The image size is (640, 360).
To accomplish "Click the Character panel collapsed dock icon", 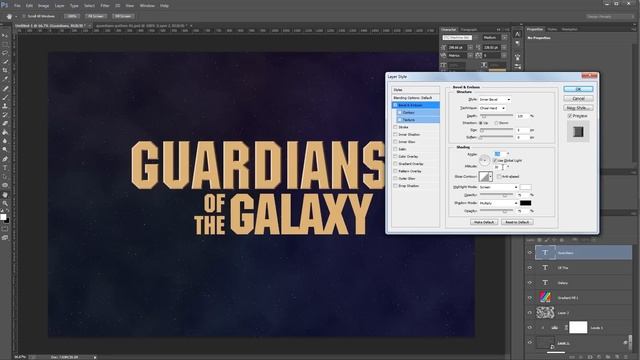I will coord(517,34).
